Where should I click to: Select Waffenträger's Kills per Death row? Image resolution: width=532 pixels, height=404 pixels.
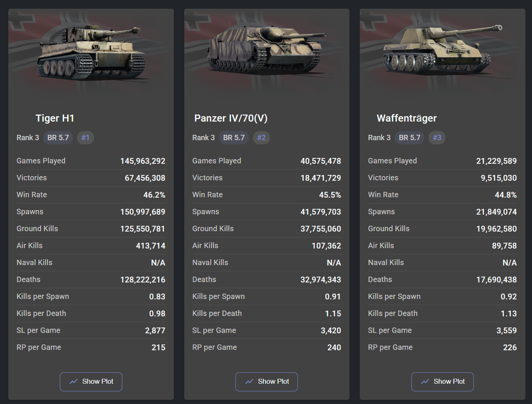point(443,313)
